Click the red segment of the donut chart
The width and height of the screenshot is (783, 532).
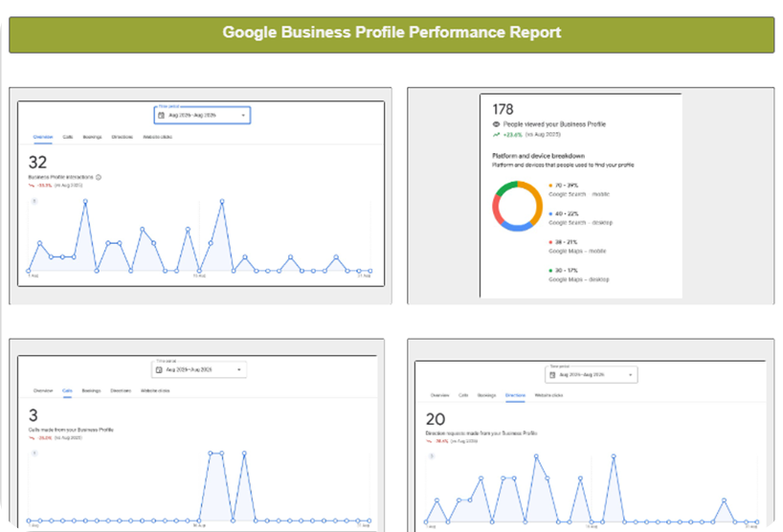[x=497, y=211]
